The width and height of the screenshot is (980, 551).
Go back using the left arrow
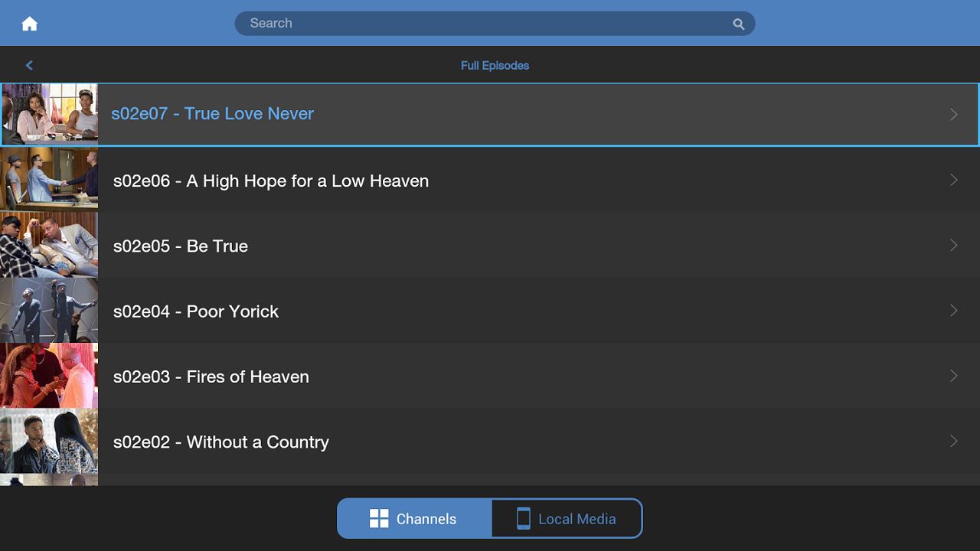pos(29,66)
